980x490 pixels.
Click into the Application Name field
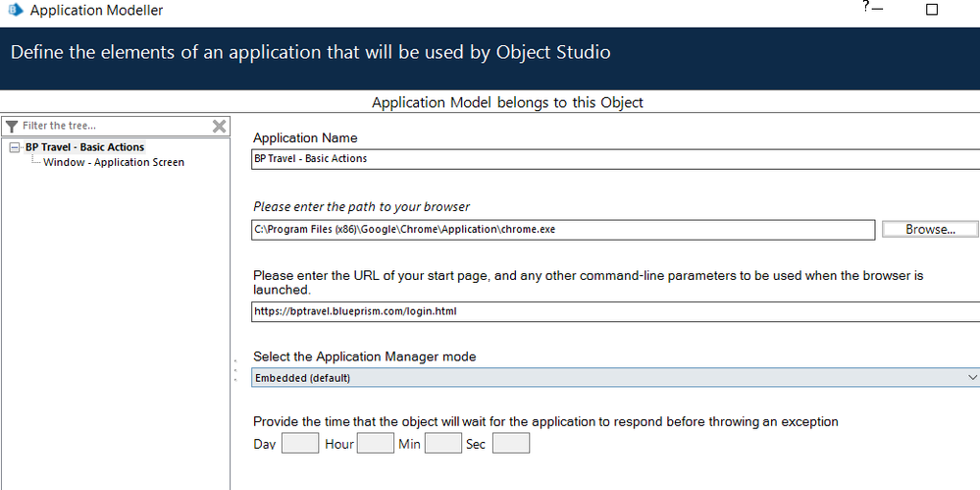point(615,158)
